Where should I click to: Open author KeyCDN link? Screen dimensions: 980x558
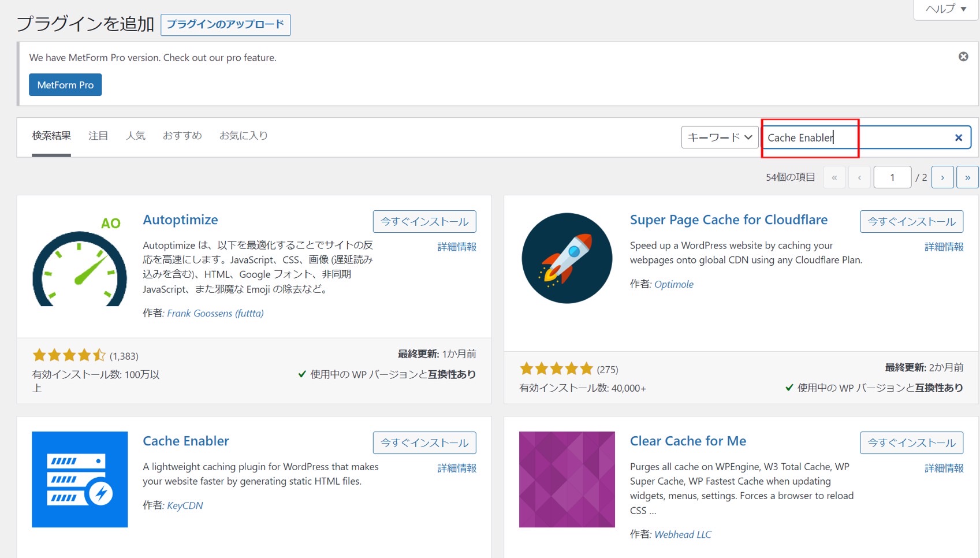coord(185,505)
